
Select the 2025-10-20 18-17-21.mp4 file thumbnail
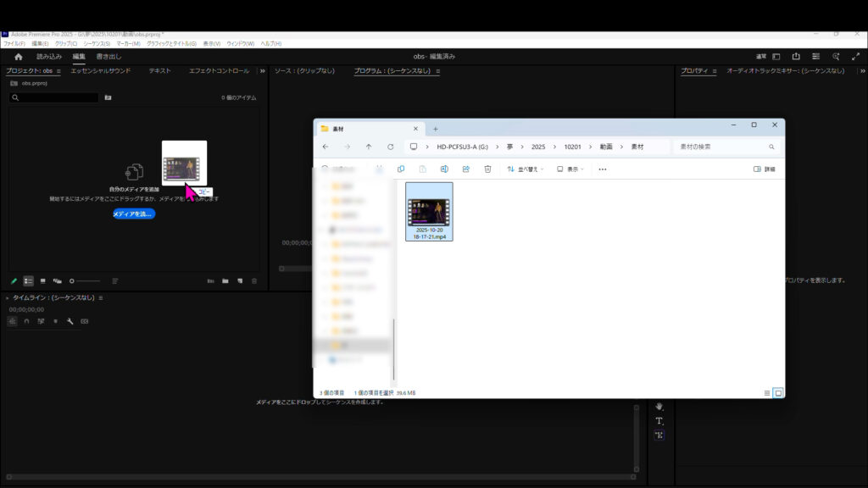pyautogui.click(x=429, y=212)
